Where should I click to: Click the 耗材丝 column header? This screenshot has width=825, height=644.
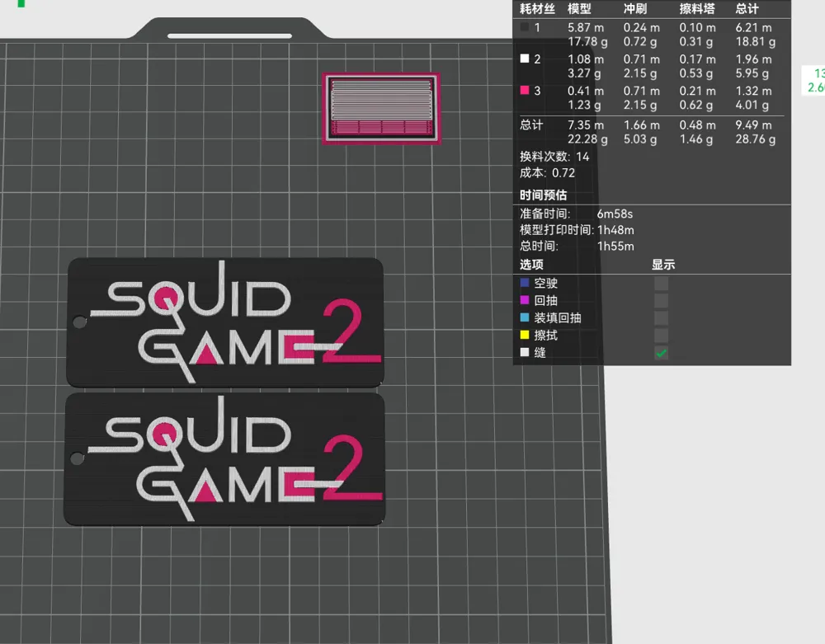click(x=537, y=8)
